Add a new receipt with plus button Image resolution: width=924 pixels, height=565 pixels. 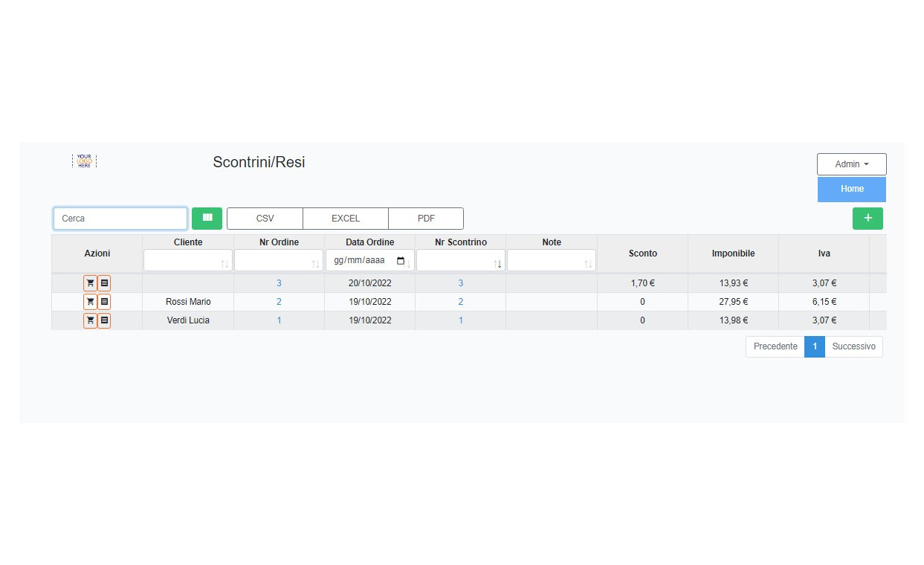coord(868,219)
